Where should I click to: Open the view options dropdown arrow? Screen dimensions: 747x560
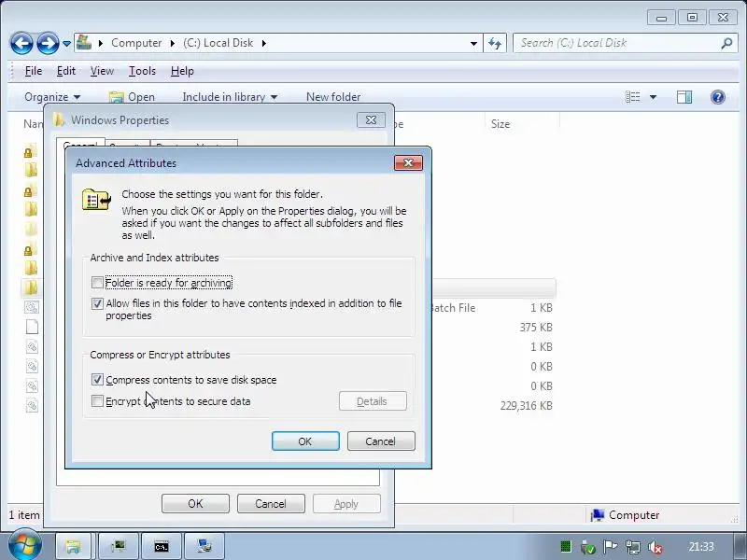point(653,97)
